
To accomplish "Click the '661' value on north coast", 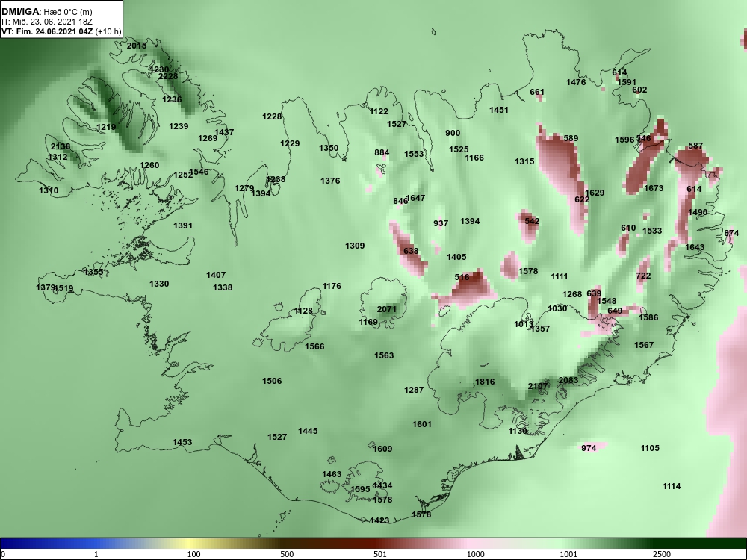I will [x=537, y=92].
